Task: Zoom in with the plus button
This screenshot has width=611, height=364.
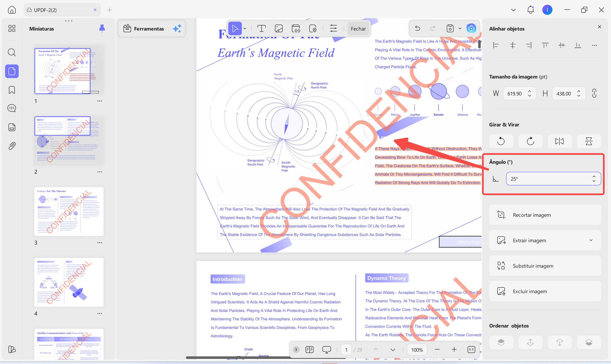Action: tap(454, 350)
